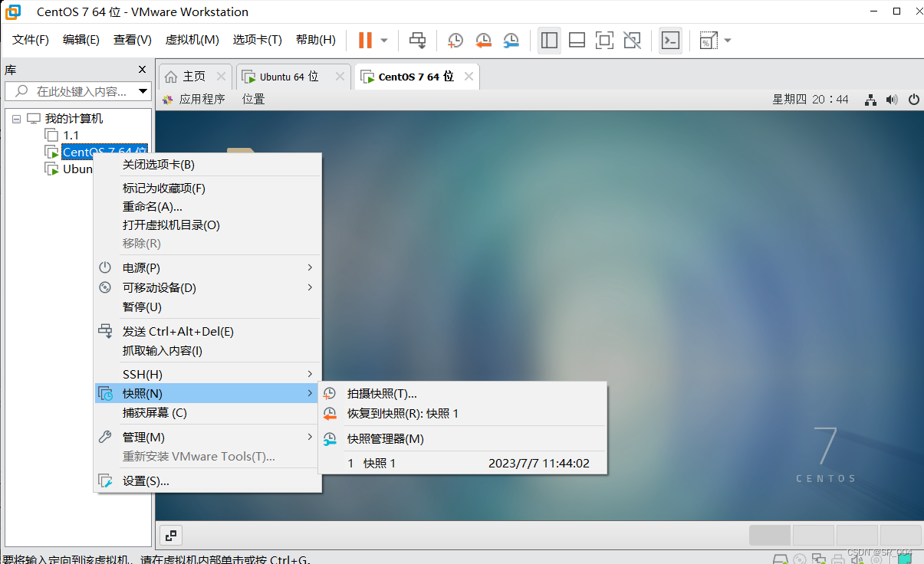Open the 查看(V) menu
This screenshot has height=564, width=924.
[x=132, y=40]
